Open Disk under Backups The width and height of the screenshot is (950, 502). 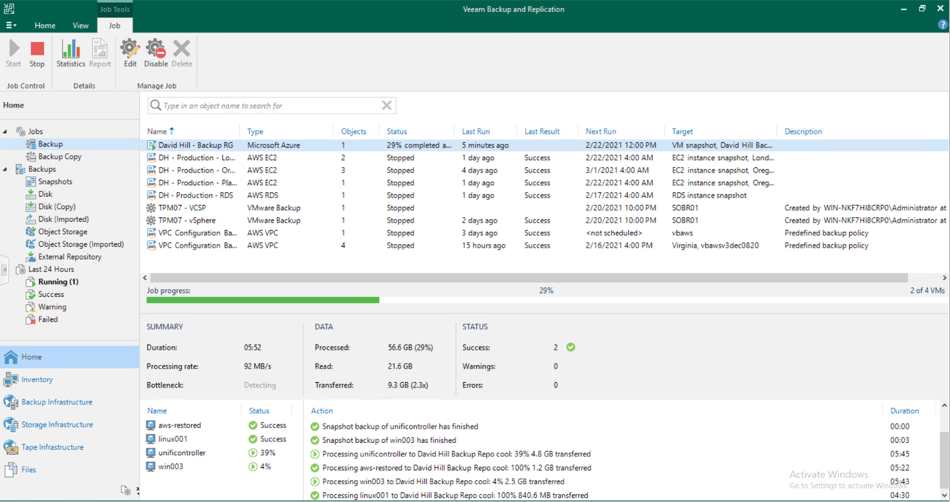45,194
